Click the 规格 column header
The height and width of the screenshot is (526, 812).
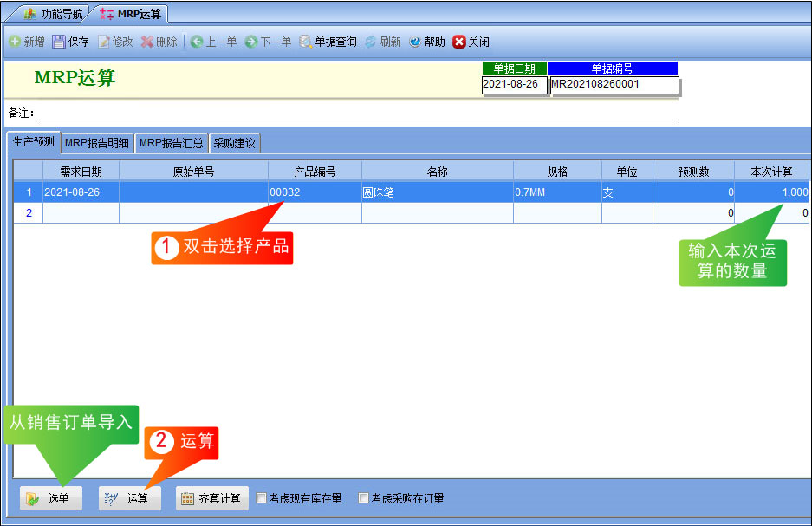557,172
